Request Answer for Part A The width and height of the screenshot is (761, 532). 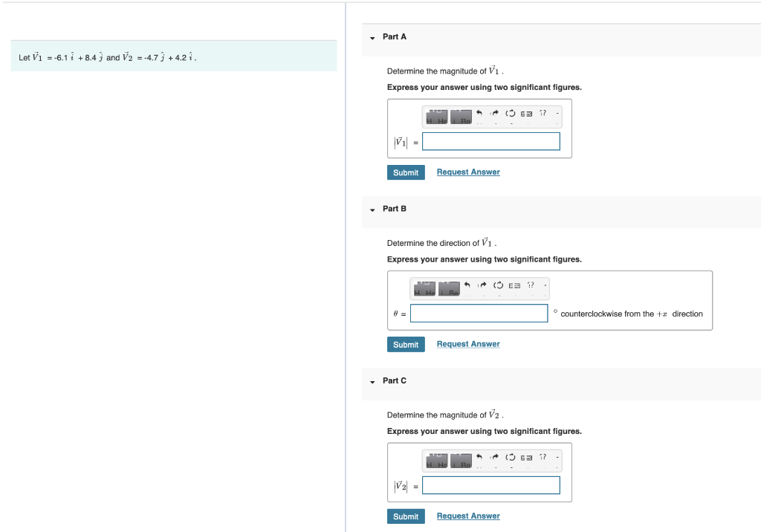click(x=468, y=172)
